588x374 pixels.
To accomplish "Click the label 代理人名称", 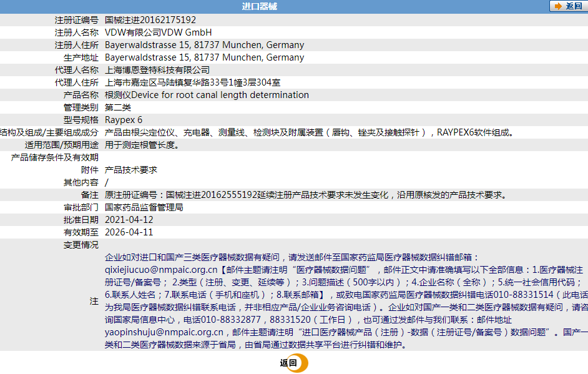I will pos(77,70).
